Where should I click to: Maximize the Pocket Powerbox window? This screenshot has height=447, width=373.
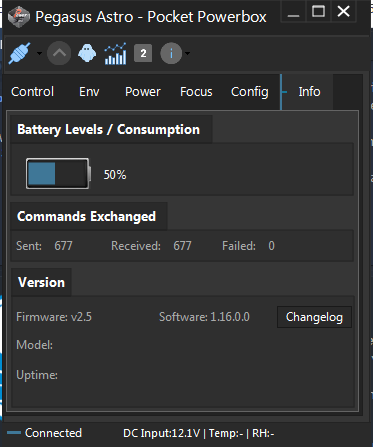[x=318, y=12]
